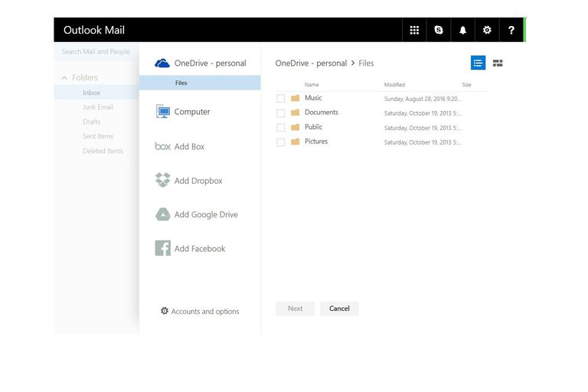
Task: Click the Documents folder icon
Action: point(295,113)
